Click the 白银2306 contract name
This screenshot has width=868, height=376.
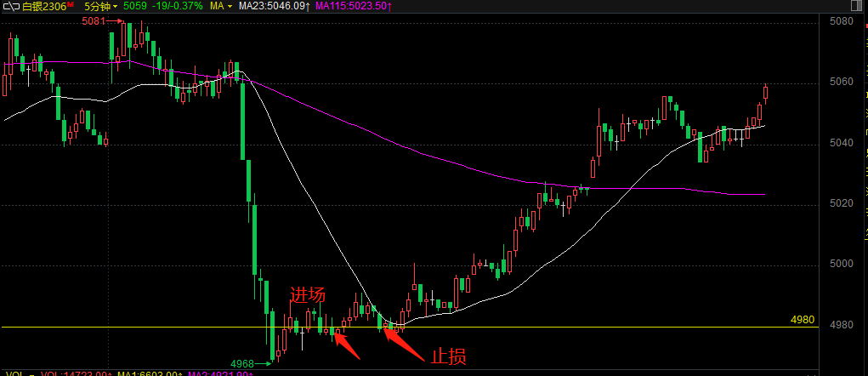point(44,7)
